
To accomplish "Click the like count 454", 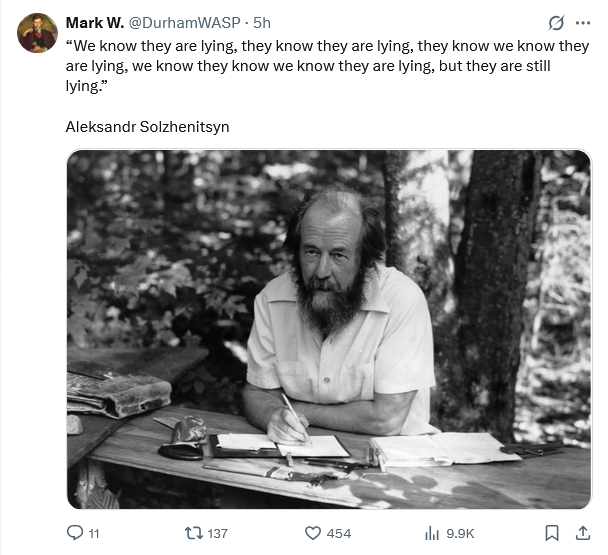I will [339, 533].
